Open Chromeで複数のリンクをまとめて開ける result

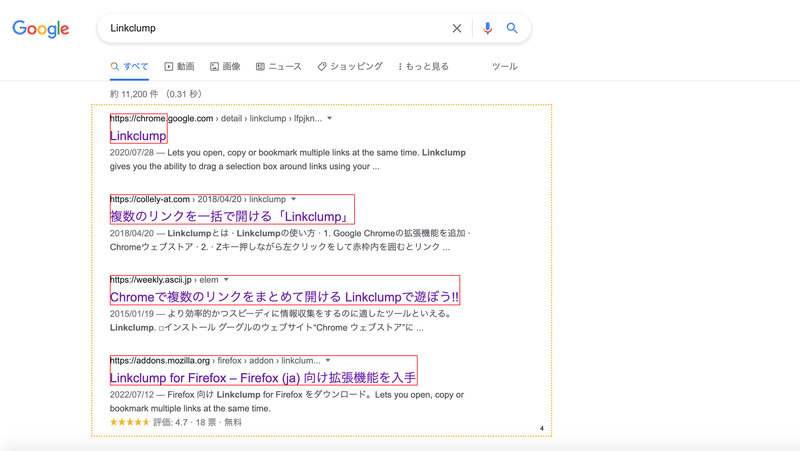[x=284, y=297]
